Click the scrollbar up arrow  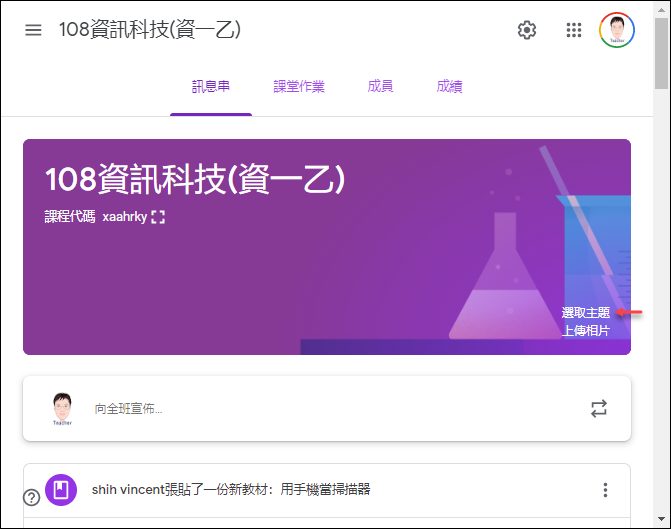(x=662, y=10)
